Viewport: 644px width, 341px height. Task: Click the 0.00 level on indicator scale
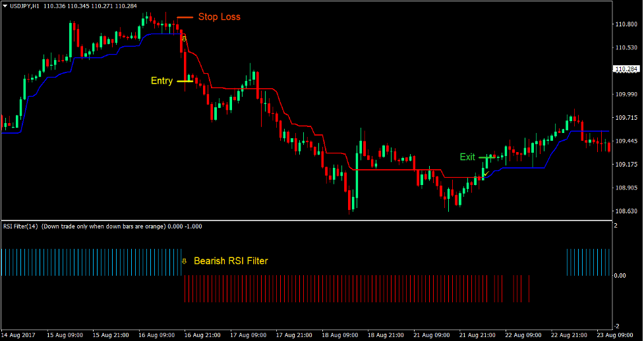pos(620,276)
